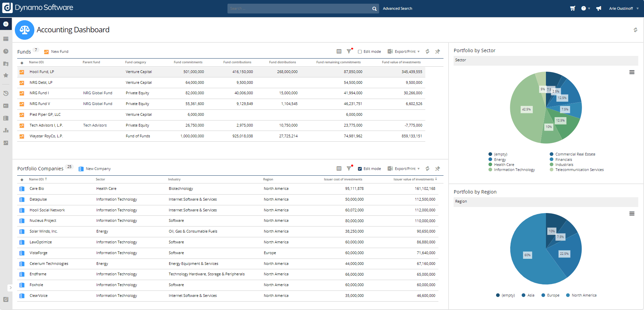
Task: Expand the help menu dropdown in header
Action: pos(585,8)
